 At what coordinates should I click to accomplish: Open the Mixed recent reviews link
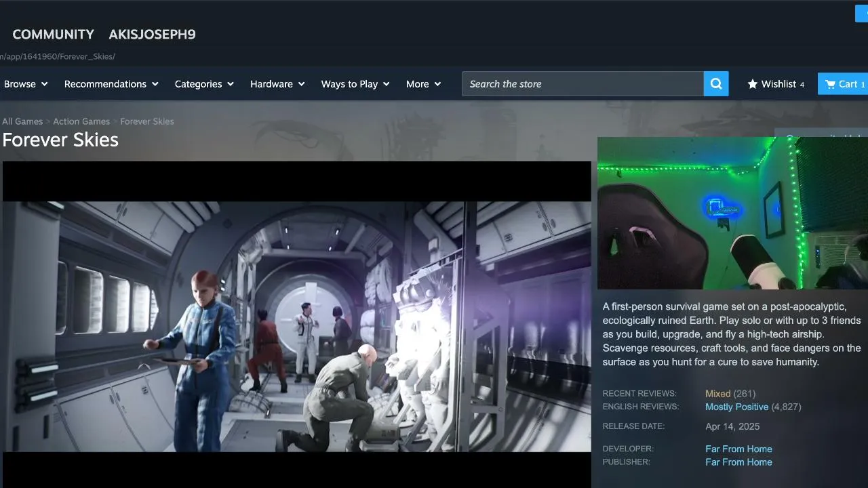[718, 394]
